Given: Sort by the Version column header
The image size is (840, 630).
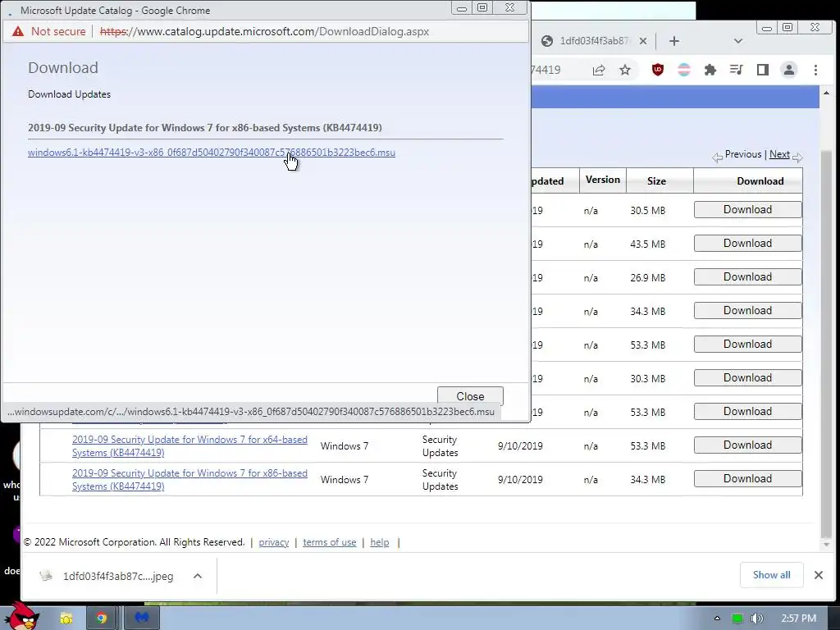Looking at the screenshot, I should pyautogui.click(x=603, y=180).
